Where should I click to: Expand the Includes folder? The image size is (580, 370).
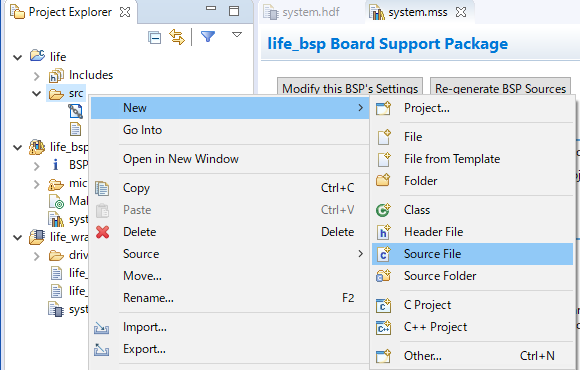point(36,76)
